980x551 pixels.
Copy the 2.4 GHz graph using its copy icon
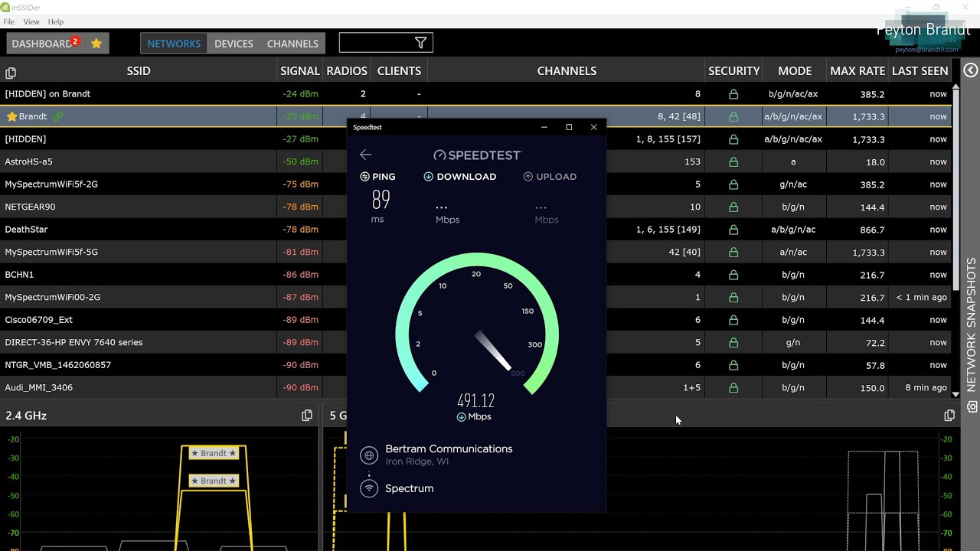[x=307, y=416]
